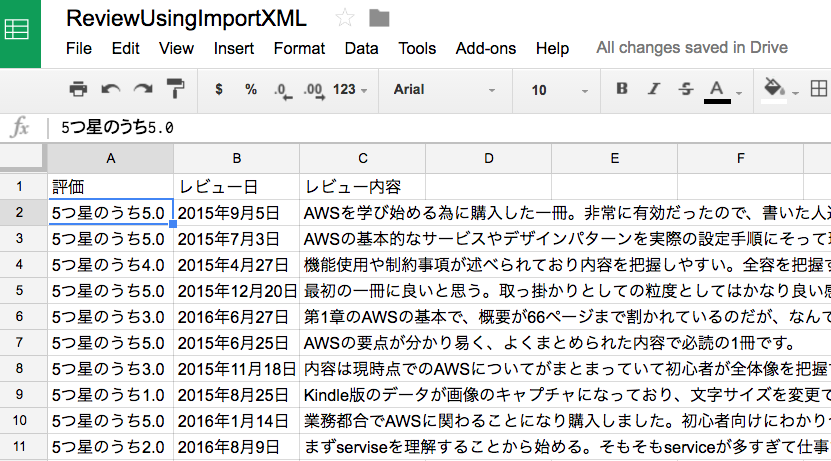The width and height of the screenshot is (831, 461).
Task: Click cell containing レビュー日
Action: 236,187
